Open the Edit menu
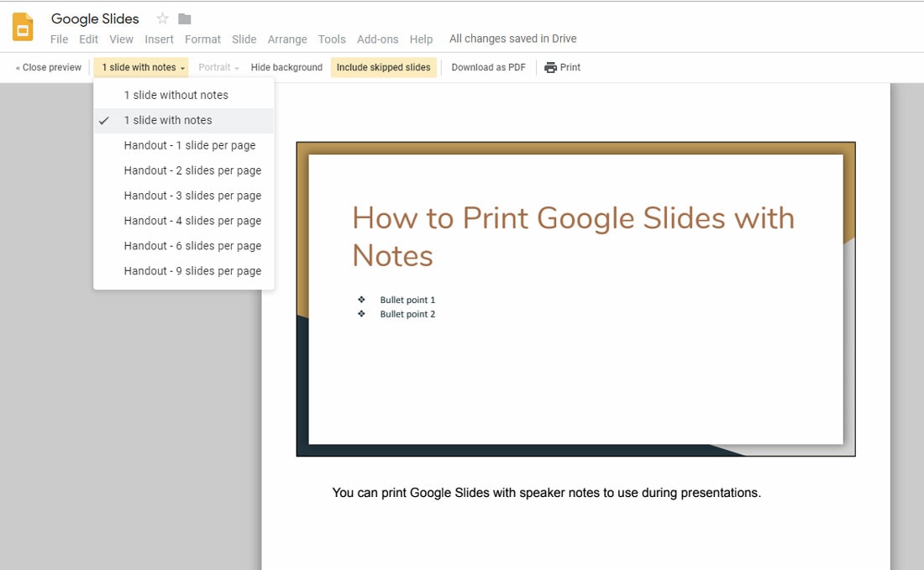 click(88, 39)
